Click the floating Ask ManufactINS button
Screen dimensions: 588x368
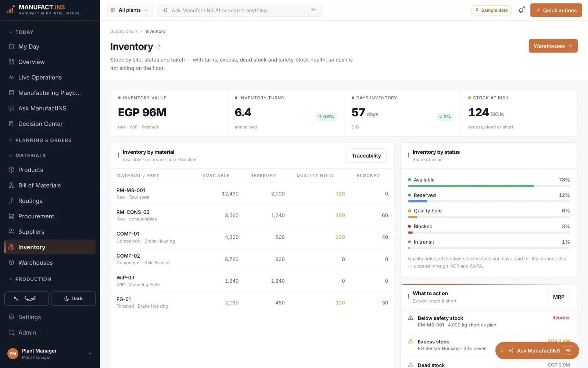point(537,351)
